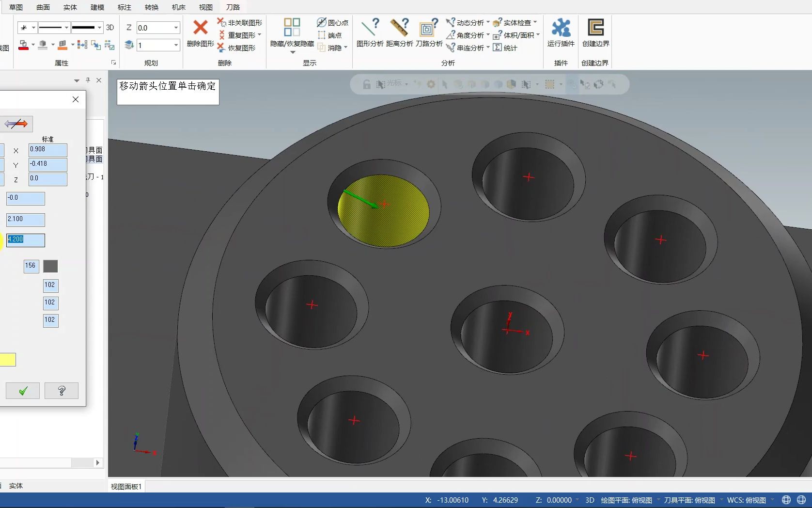The height and width of the screenshot is (508, 812).
Task: Click the 动态分析 dynamic analysis icon
Action: [x=450, y=22]
